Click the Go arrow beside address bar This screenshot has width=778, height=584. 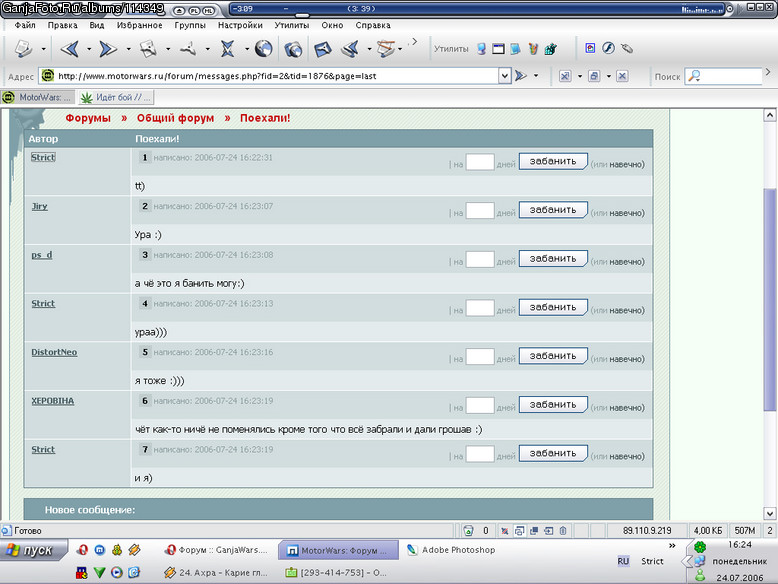(520, 76)
